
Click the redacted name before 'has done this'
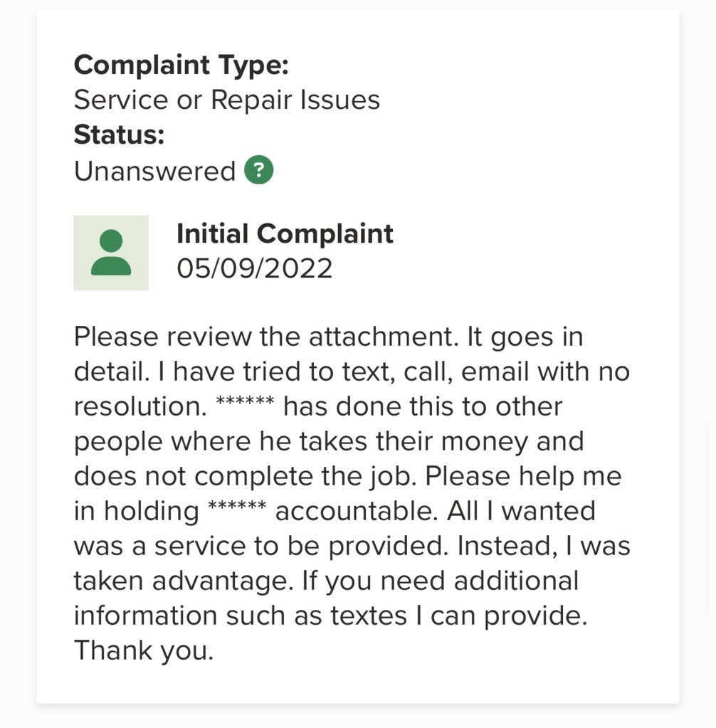coord(245,401)
